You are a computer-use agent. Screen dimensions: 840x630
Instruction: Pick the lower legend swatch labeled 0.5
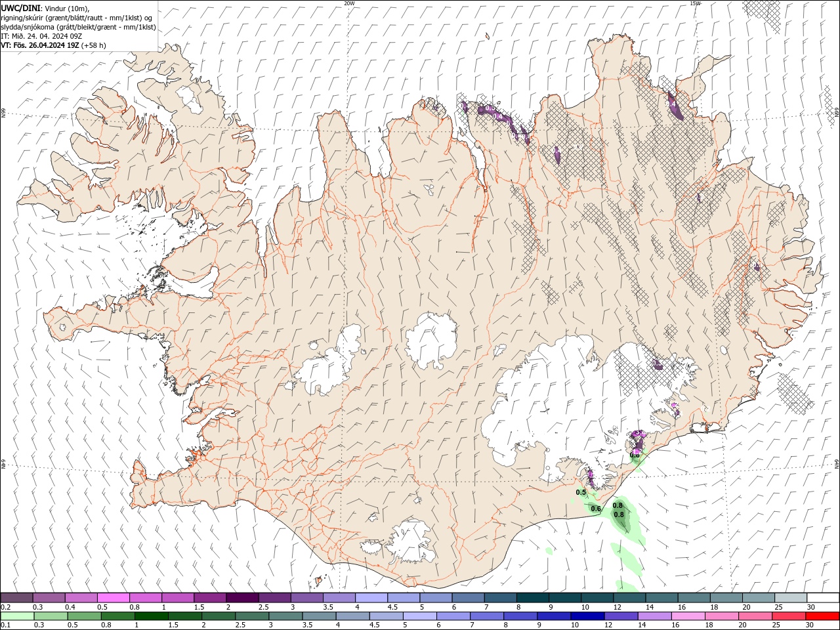coord(84,616)
